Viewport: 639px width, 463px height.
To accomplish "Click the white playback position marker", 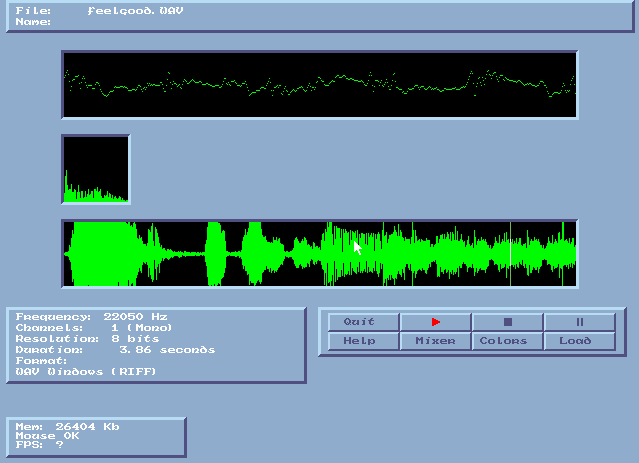I will click(510, 254).
